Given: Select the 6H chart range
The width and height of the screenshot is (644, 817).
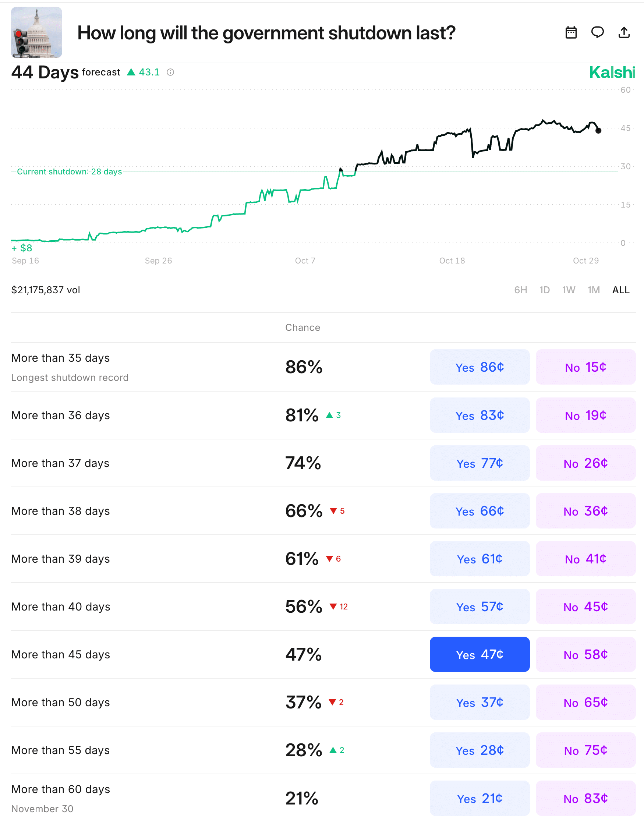Looking at the screenshot, I should coord(520,290).
